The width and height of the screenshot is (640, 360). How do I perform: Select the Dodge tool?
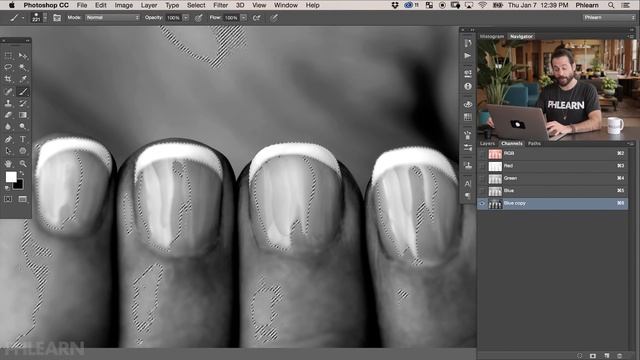click(x=23, y=127)
